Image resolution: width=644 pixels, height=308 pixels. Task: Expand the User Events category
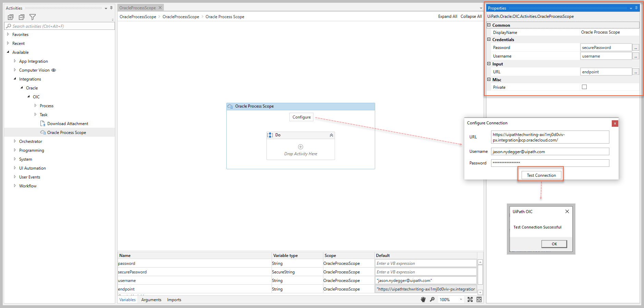pos(15,177)
